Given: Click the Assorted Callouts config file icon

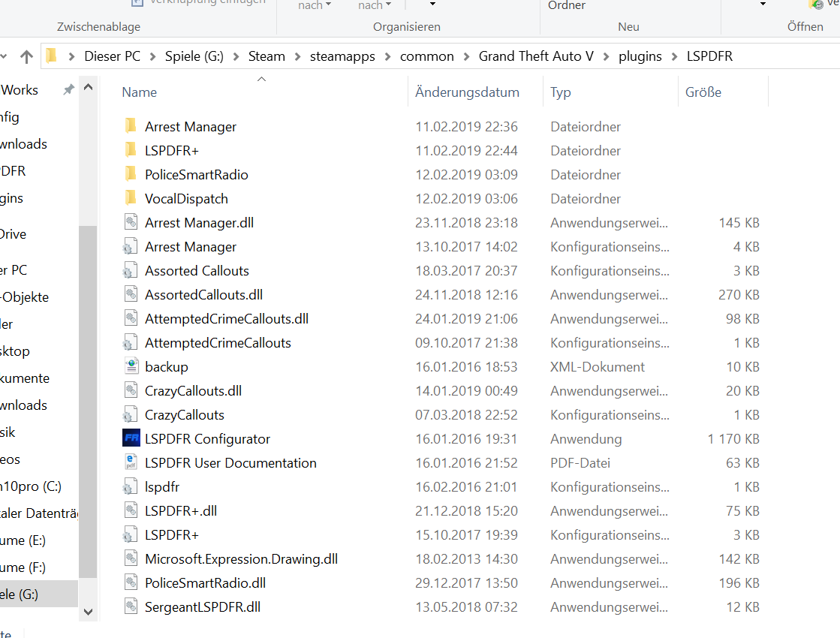Looking at the screenshot, I should (130, 270).
